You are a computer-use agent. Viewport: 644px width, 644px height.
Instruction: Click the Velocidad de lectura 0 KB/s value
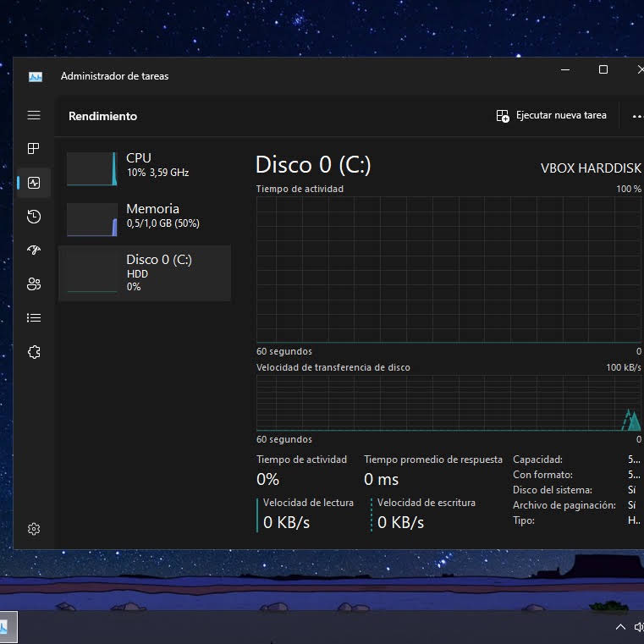(286, 522)
